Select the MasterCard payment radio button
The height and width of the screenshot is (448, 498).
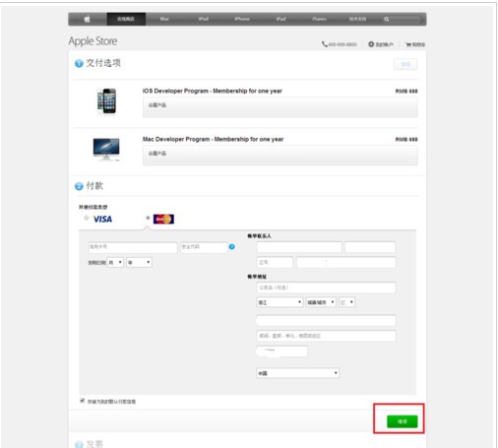point(148,218)
